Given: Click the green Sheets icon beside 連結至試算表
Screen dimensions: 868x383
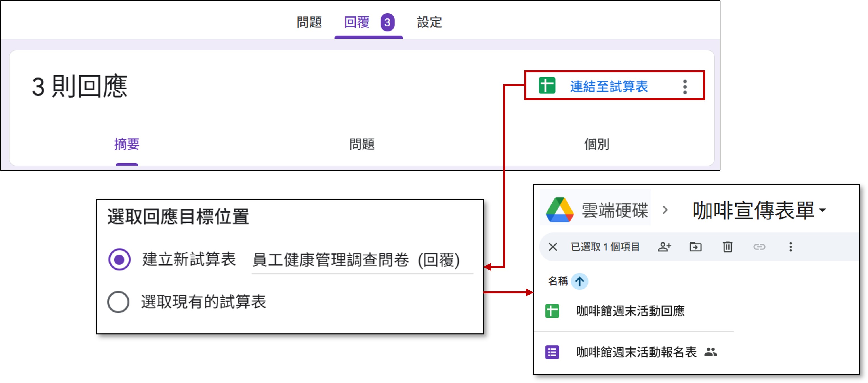Looking at the screenshot, I should click(547, 86).
